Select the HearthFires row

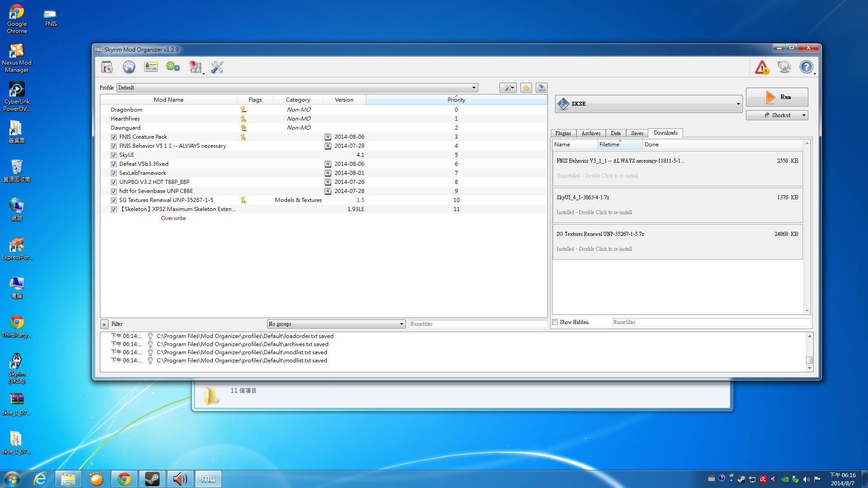[324, 119]
